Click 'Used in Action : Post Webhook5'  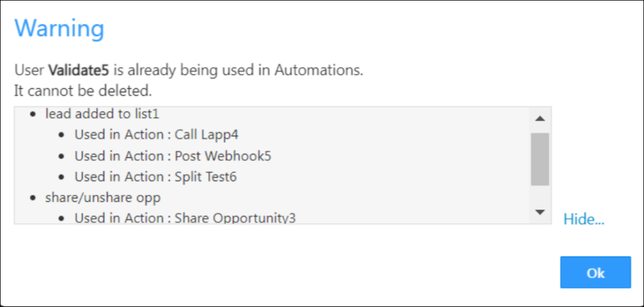tap(173, 155)
